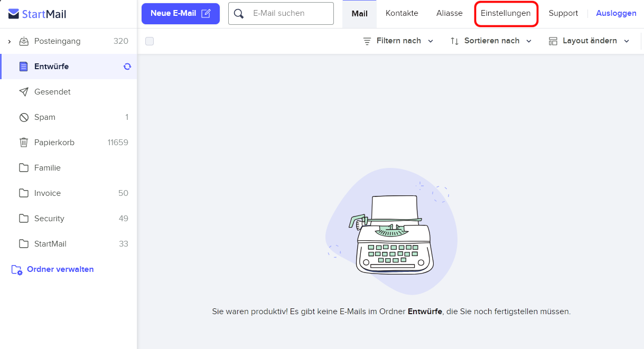Click the sort arrows icon
Screen dimensions: 644x349
point(454,41)
